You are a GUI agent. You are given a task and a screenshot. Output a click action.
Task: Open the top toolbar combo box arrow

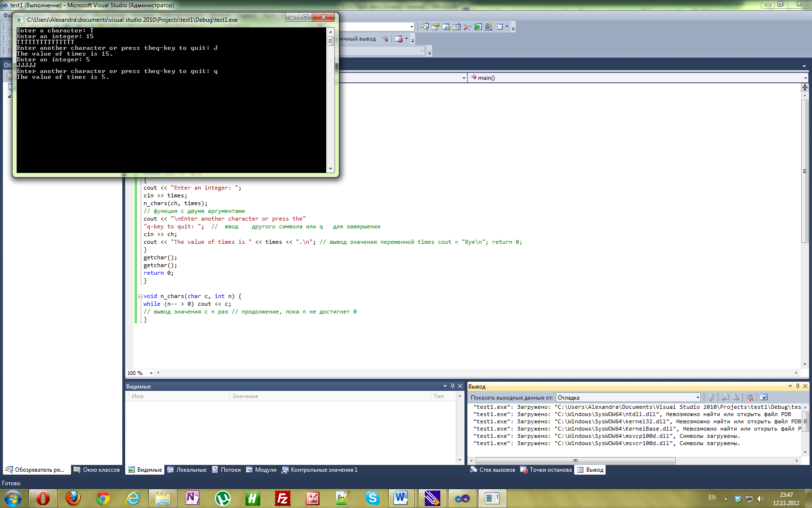pyautogui.click(x=412, y=27)
